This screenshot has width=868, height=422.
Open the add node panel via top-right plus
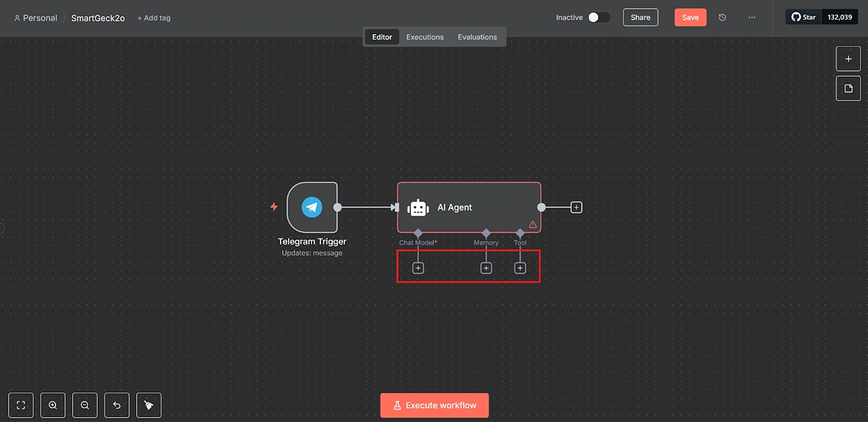pyautogui.click(x=848, y=58)
